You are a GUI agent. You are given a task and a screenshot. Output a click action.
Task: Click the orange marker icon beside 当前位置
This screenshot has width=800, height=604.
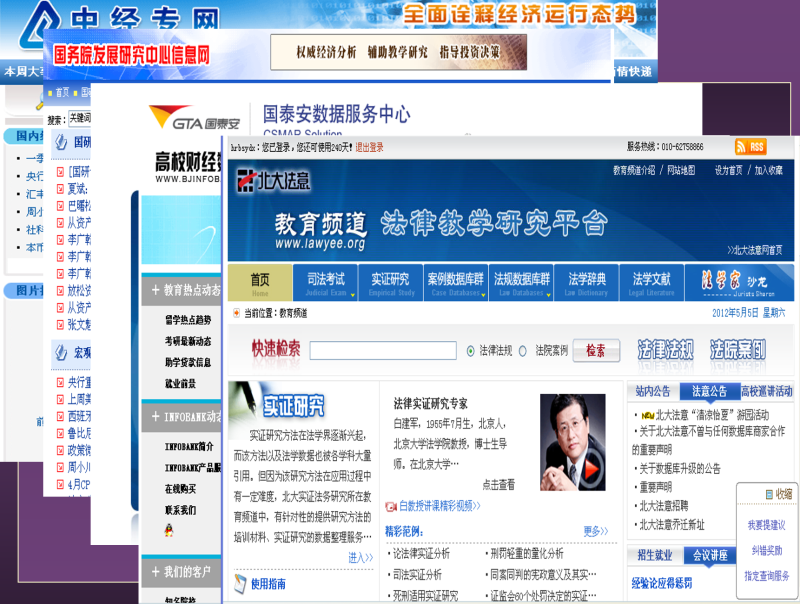(236, 313)
